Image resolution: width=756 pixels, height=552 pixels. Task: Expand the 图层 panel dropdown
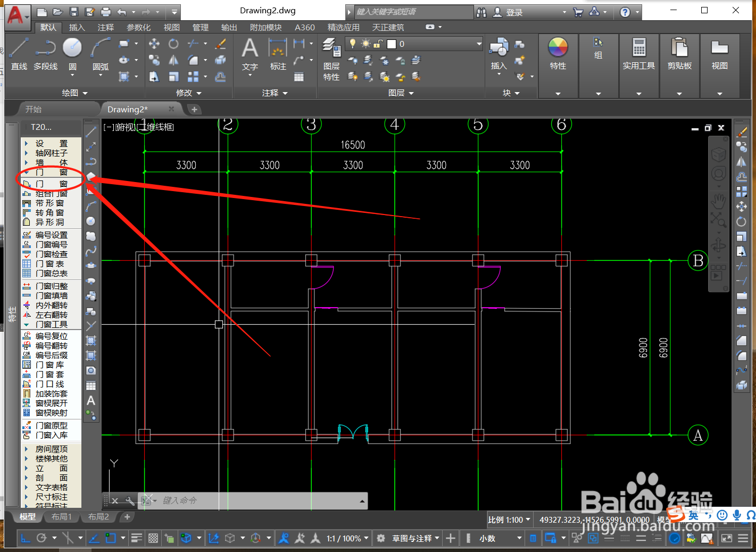pyautogui.click(x=401, y=93)
